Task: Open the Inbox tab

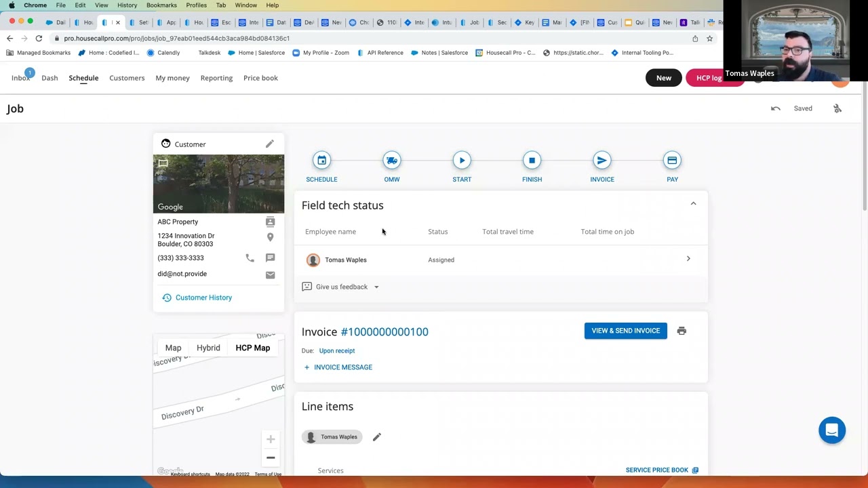Action: [20, 78]
